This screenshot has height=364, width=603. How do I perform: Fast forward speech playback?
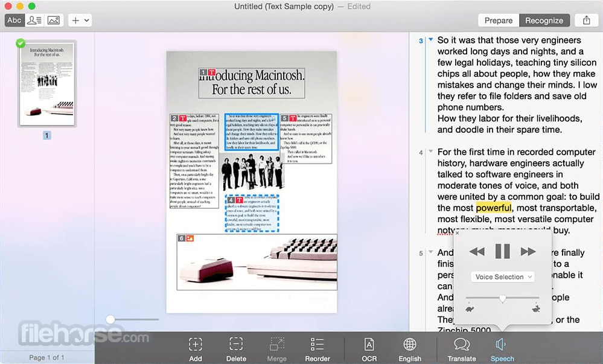click(528, 252)
